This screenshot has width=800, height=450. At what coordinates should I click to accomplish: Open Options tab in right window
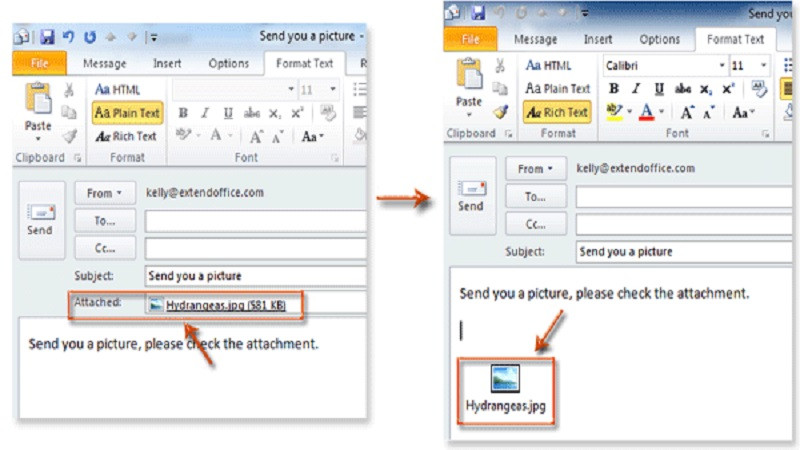(660, 39)
